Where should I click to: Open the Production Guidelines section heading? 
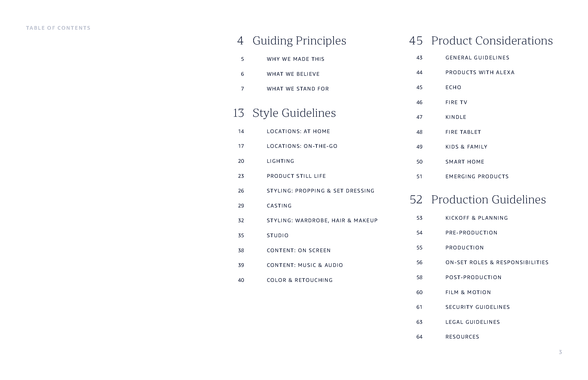pyautogui.click(x=488, y=200)
